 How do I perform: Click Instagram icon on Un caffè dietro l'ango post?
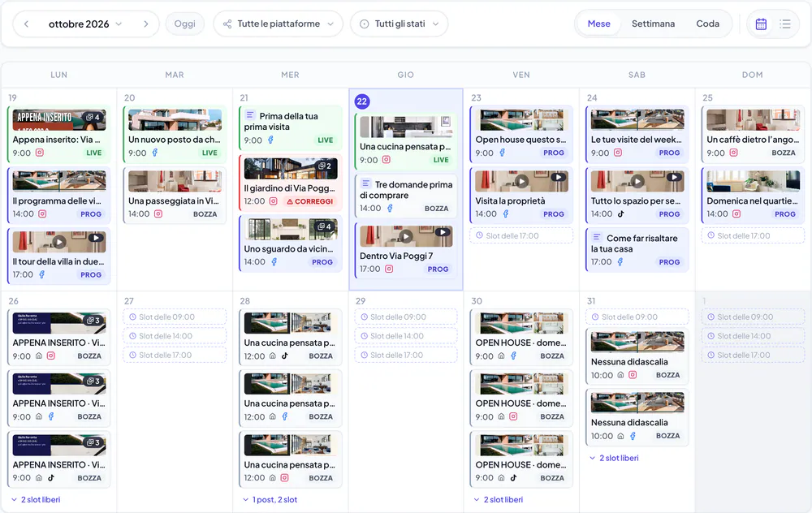pos(733,153)
